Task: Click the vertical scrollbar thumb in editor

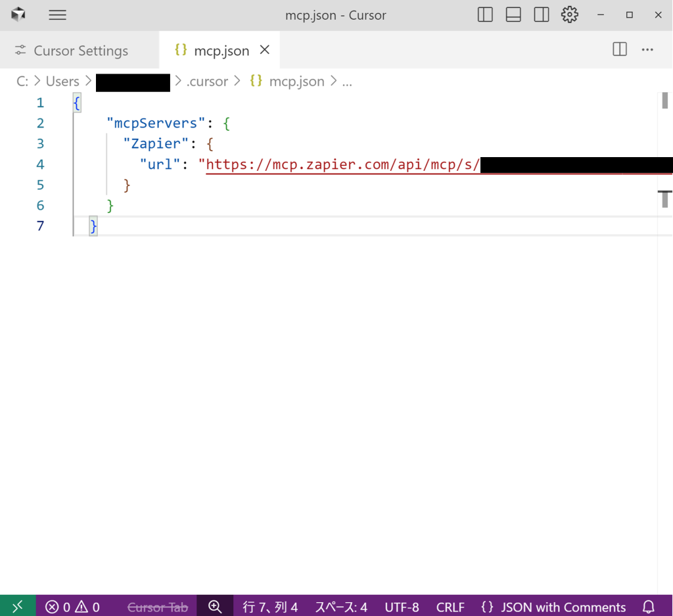Action: coord(664,101)
